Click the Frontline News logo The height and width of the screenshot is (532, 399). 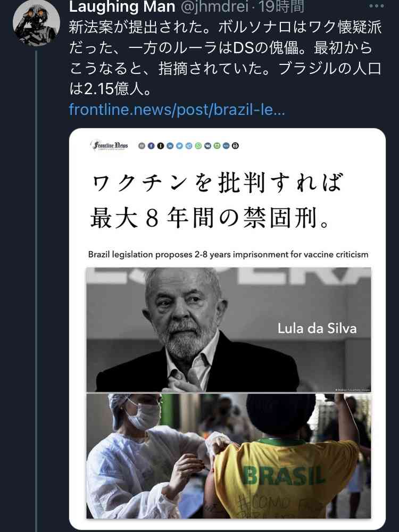109,146
